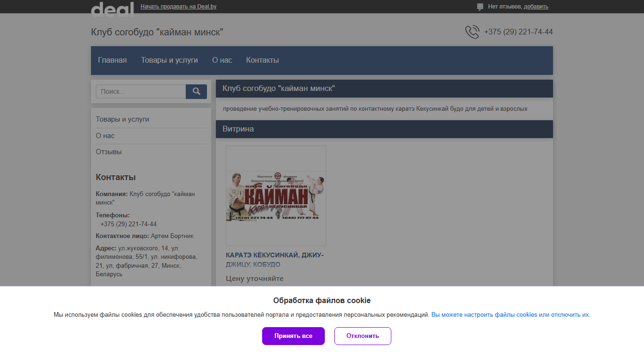
Task: Click the 'добавить' review link
Action: [536, 7]
